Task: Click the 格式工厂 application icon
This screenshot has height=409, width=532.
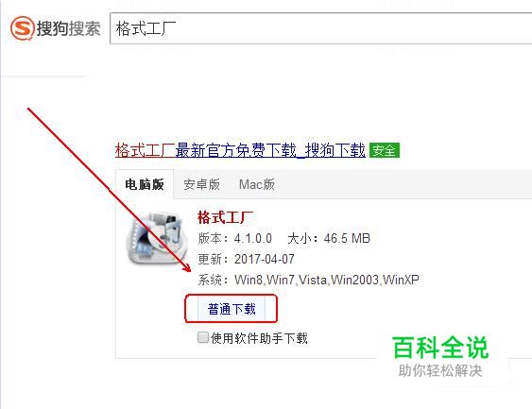Action: tap(157, 238)
